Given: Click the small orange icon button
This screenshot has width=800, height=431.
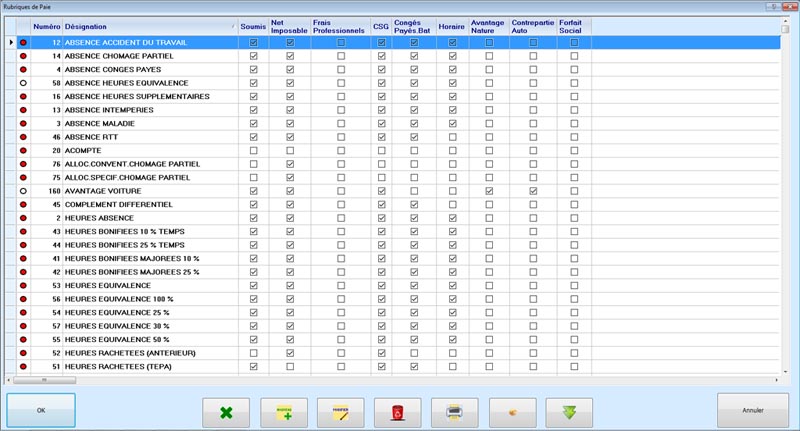Looking at the screenshot, I should 512,411.
